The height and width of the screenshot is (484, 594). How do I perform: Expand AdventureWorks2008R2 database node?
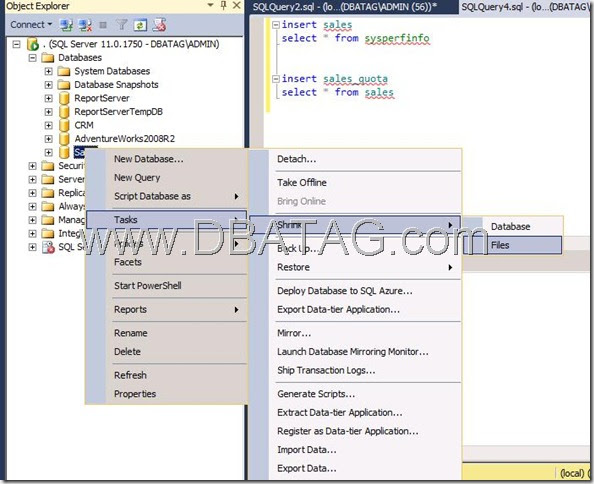click(x=48, y=139)
